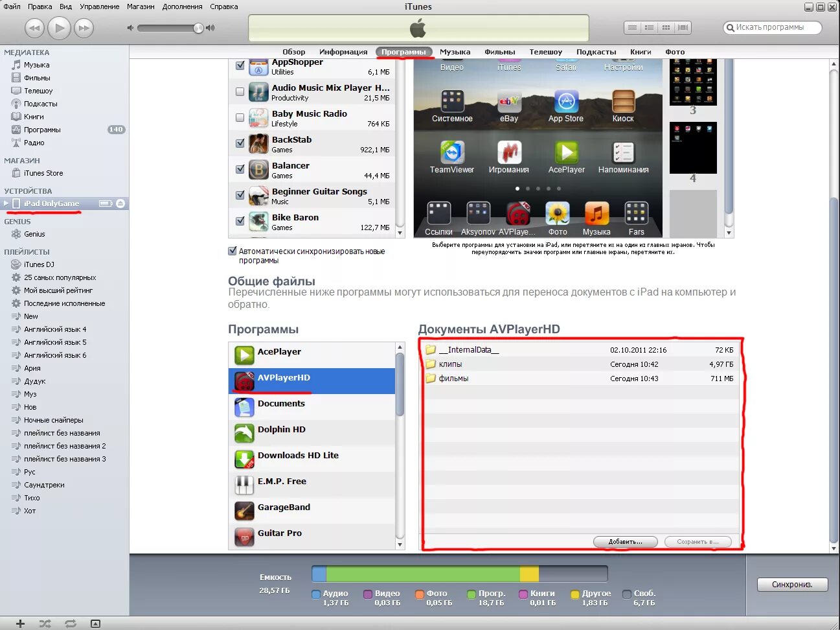Toggle repeat at the bottom left
This screenshot has width=840, height=630.
71,624
